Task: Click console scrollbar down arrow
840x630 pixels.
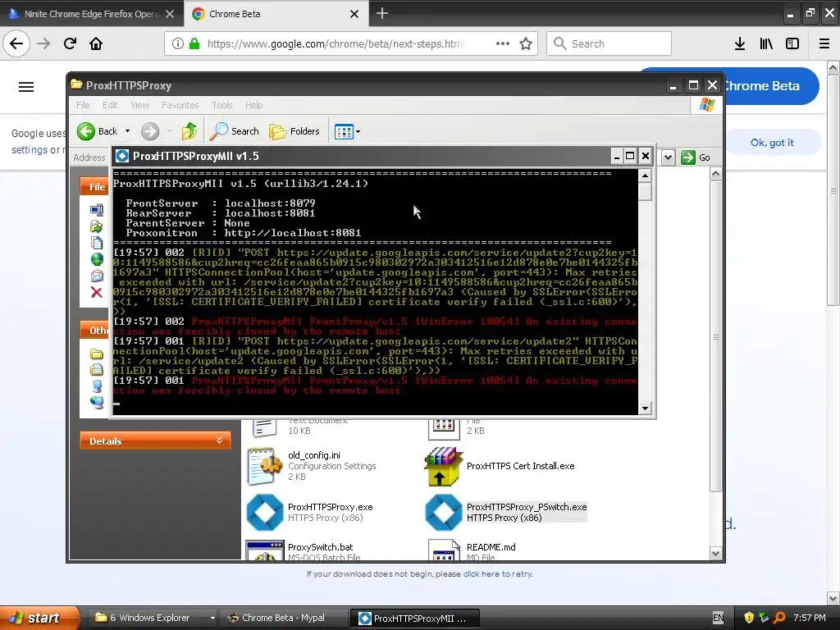Action: tap(645, 409)
